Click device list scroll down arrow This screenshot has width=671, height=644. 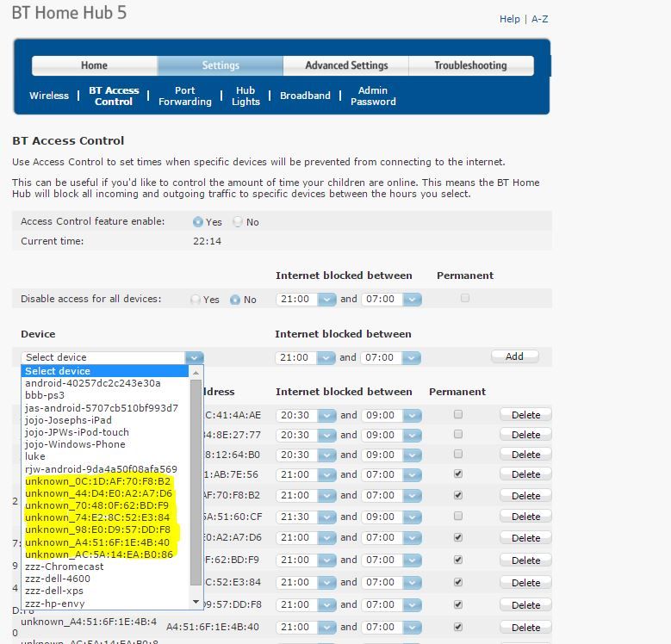[196, 602]
